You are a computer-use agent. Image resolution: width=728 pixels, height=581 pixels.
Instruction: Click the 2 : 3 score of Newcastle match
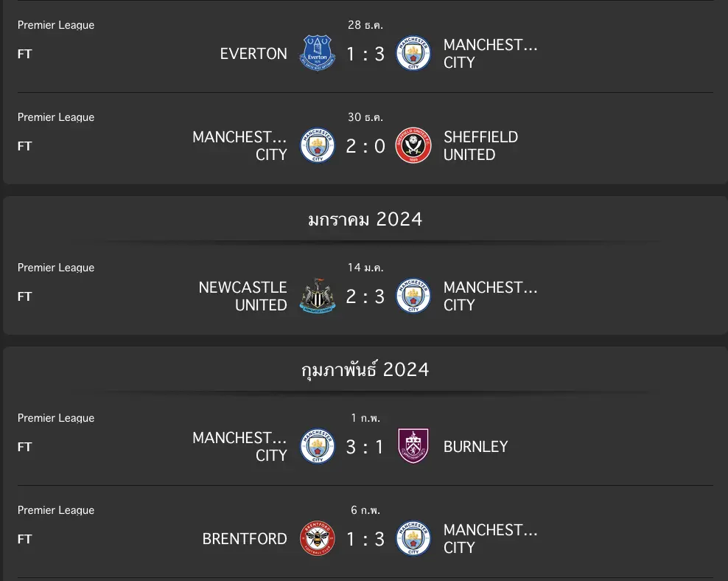tap(365, 296)
